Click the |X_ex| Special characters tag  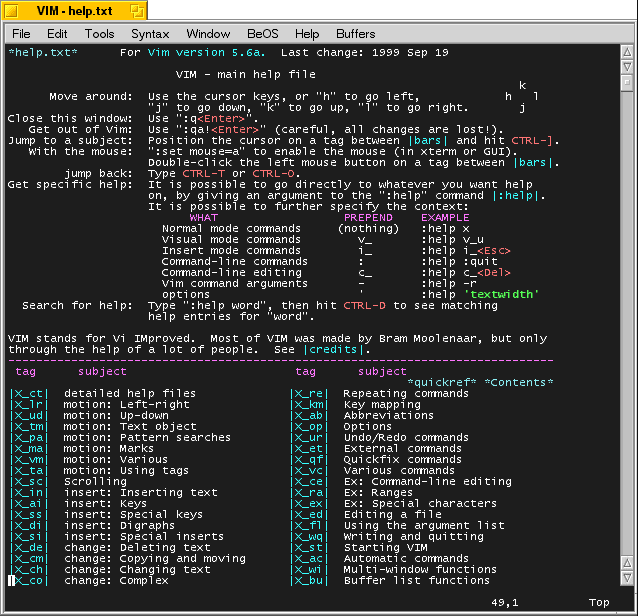point(309,503)
